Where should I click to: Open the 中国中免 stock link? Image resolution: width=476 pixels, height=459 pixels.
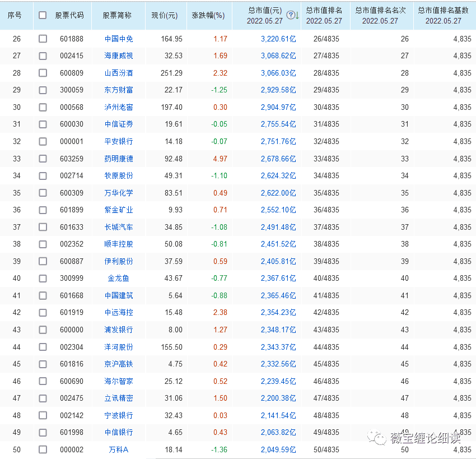(119, 39)
